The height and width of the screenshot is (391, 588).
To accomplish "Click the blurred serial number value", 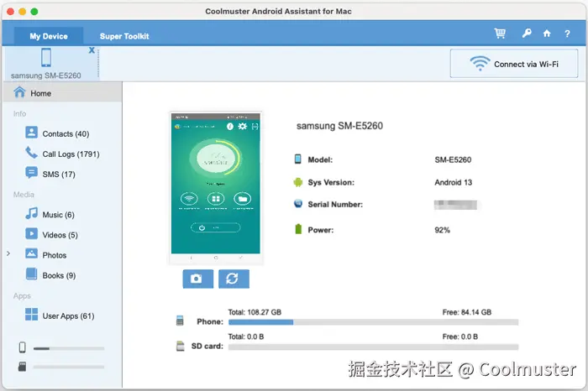I will pos(455,205).
